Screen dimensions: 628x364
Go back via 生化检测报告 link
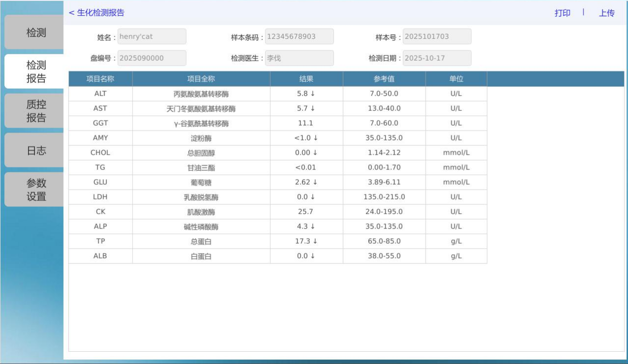(x=97, y=13)
